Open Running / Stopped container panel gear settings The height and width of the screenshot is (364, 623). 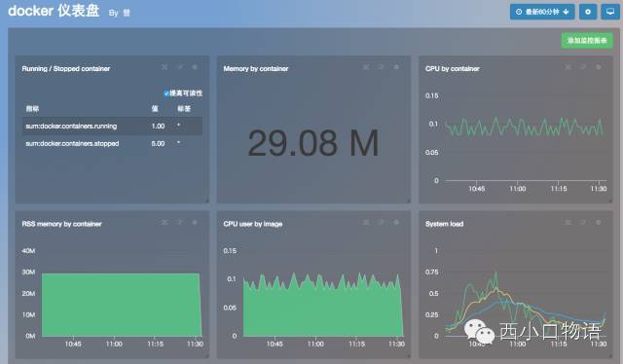tap(195, 67)
